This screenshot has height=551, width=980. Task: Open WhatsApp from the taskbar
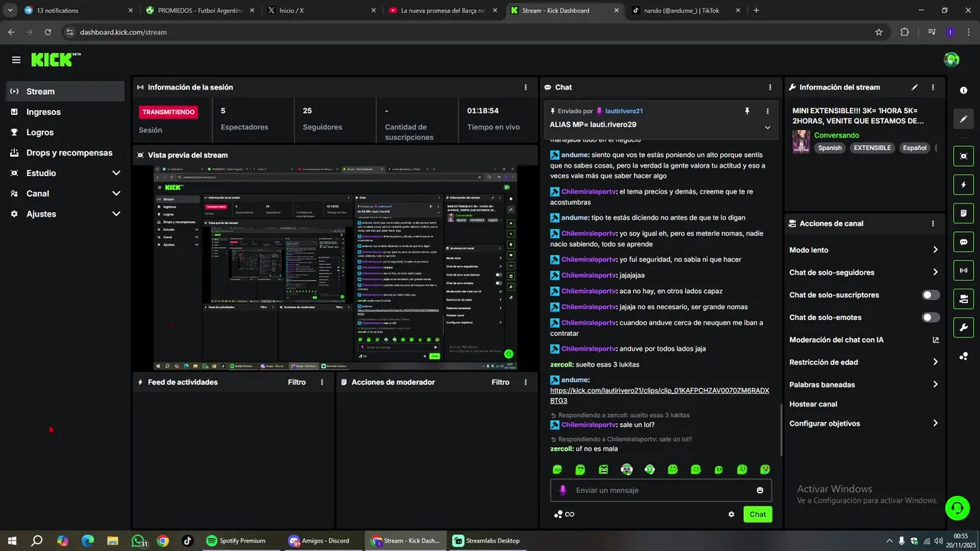click(138, 540)
